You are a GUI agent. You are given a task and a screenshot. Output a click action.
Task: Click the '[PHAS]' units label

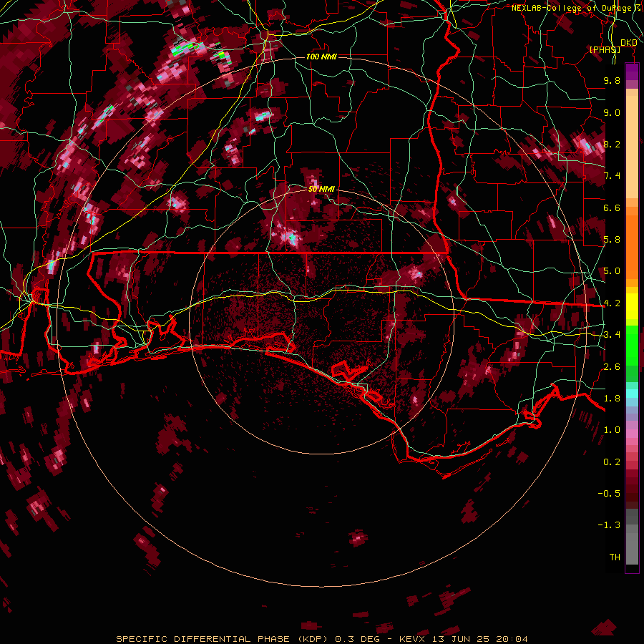605,49
